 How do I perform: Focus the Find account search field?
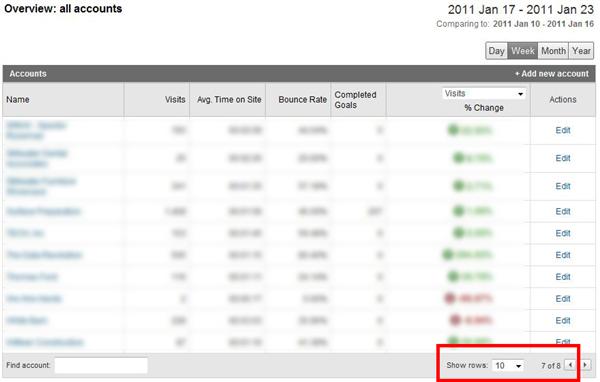coord(101,365)
